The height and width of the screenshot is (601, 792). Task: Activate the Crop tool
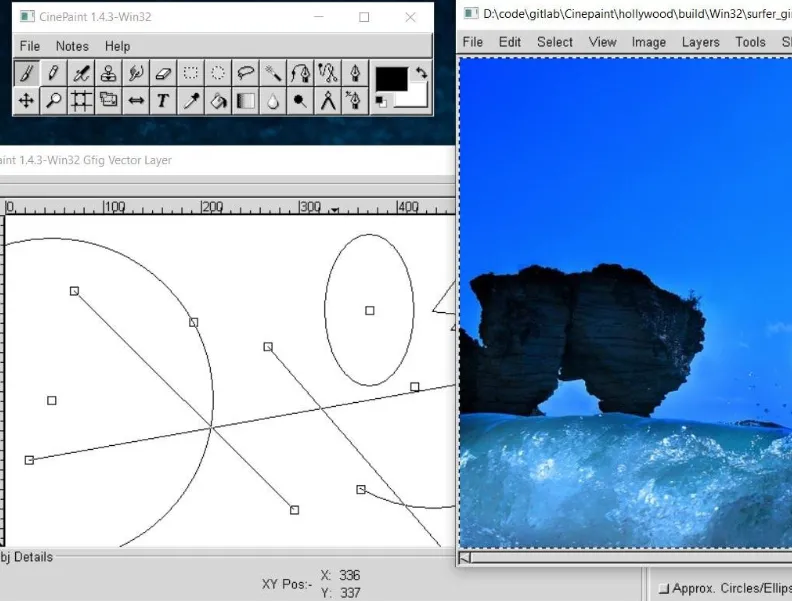tap(81, 100)
